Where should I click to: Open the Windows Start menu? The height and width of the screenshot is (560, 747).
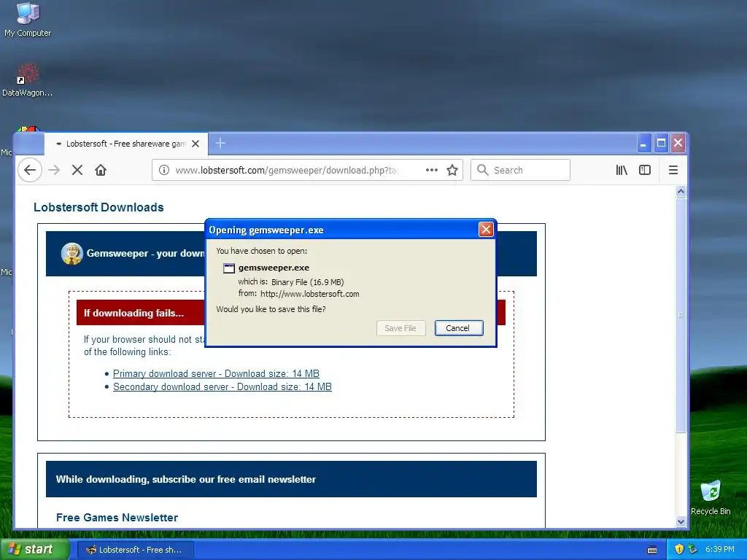34,550
